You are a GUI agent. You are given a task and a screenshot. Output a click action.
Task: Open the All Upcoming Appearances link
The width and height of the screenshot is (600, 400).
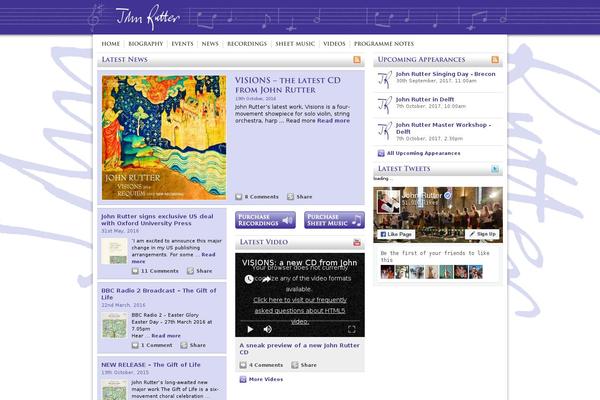tap(424, 153)
